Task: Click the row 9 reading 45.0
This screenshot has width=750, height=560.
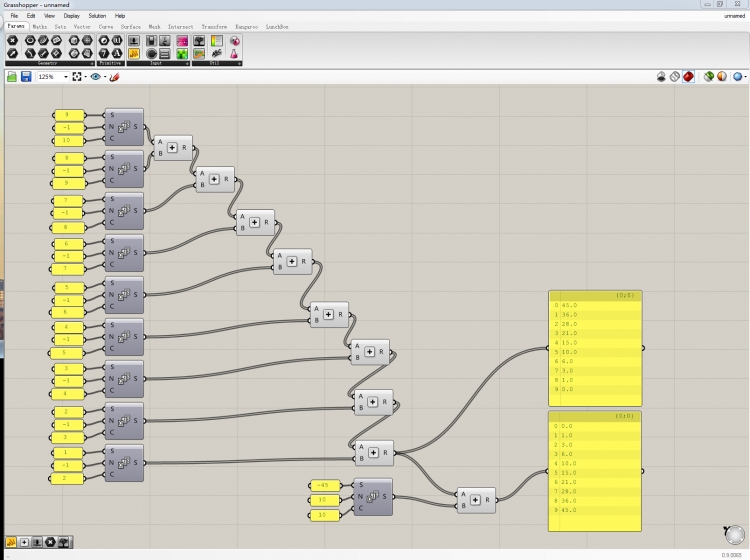Action: 595,510
